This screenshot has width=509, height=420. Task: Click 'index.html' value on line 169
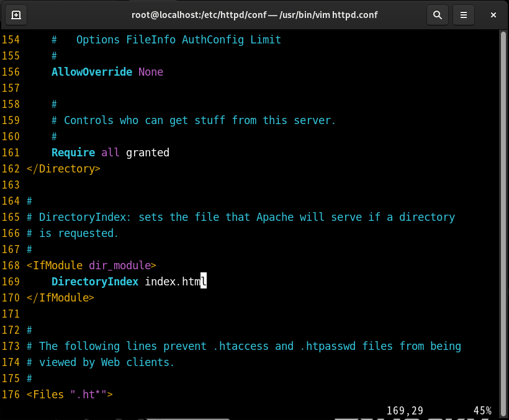[x=176, y=282]
